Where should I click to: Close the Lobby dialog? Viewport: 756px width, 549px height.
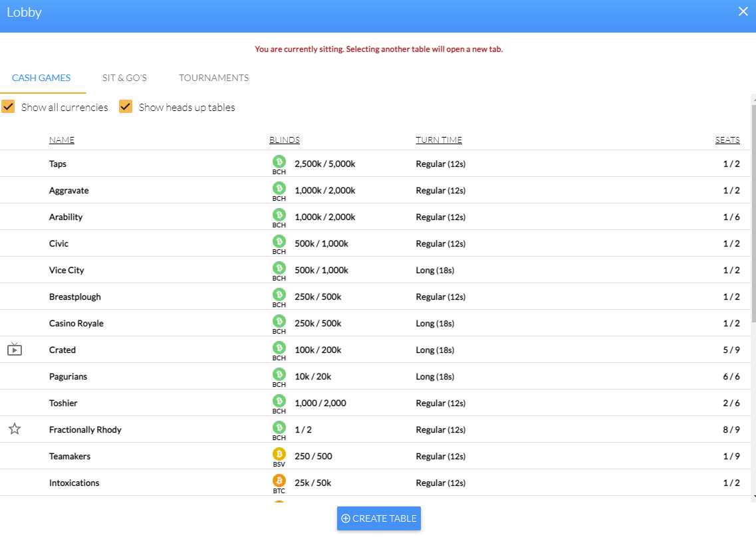pyautogui.click(x=743, y=11)
